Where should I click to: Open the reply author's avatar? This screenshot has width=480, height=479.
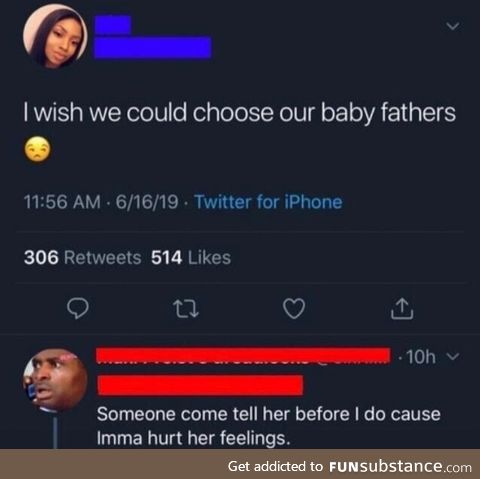point(55,380)
